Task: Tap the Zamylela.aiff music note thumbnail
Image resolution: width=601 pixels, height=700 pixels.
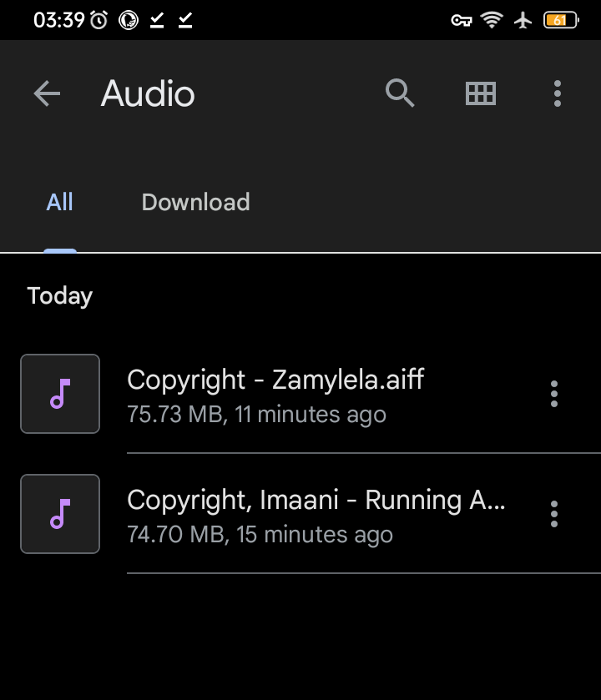Action: coord(60,394)
